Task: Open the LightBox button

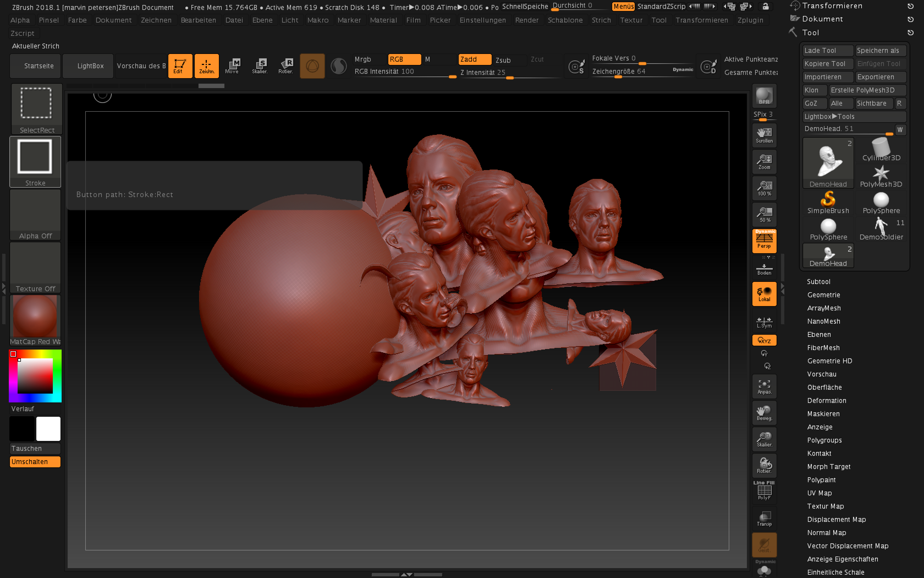Action: (88, 66)
